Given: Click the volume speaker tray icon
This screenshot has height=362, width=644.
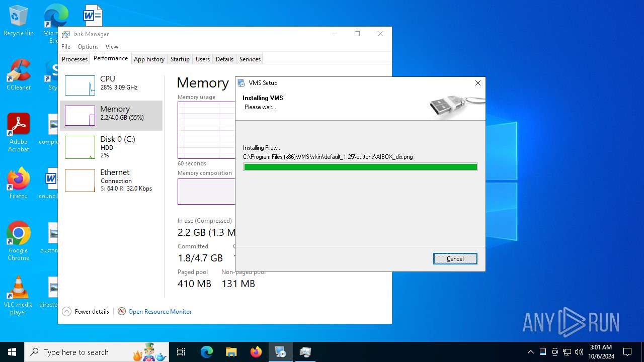Looking at the screenshot, I should (x=579, y=352).
